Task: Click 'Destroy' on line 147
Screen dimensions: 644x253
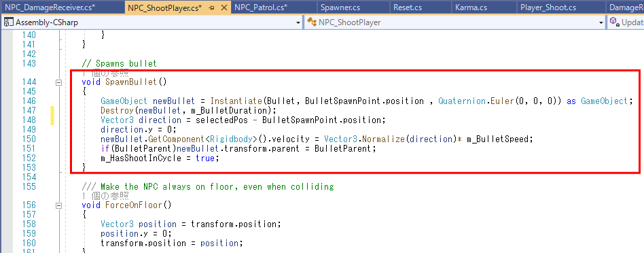Action: [117, 110]
